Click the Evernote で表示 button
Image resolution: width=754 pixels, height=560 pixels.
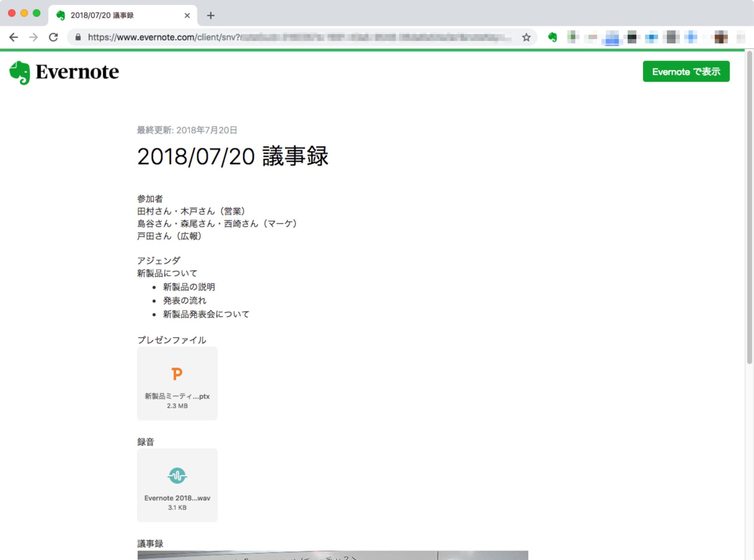686,72
